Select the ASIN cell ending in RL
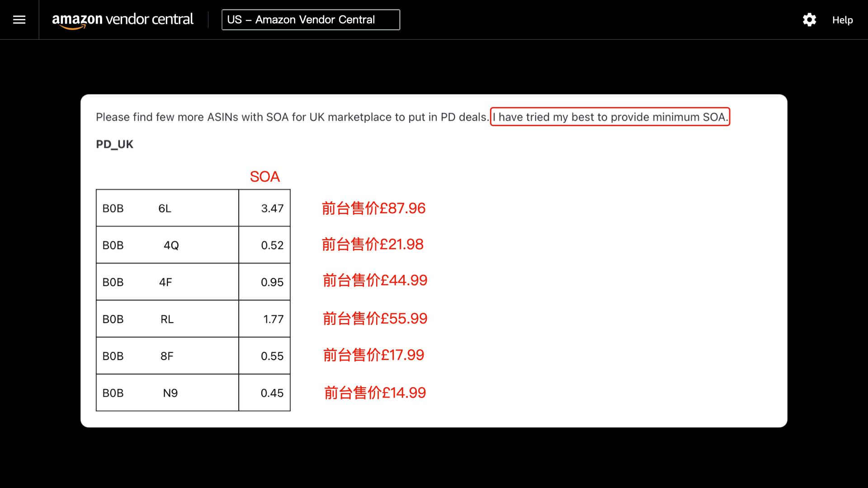The image size is (868, 488). coord(167,319)
